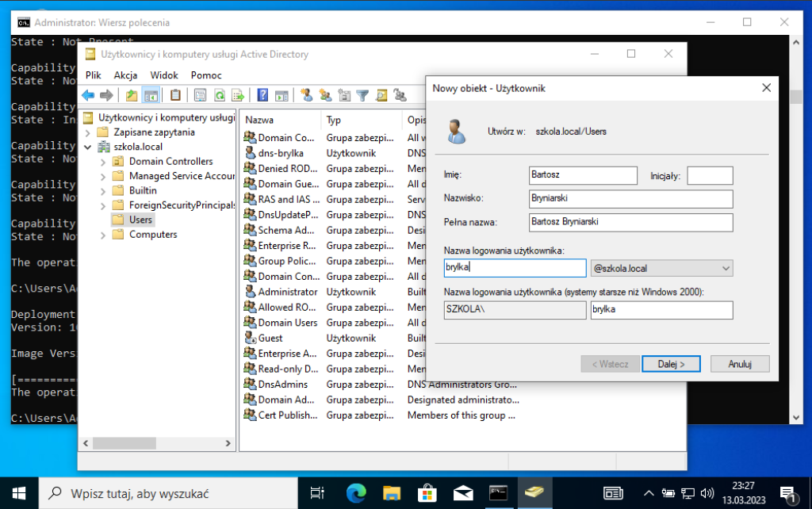Screen dimensions: 812x509
Task: Toggle the console tree show/hide toolbar icon
Action: (x=151, y=95)
